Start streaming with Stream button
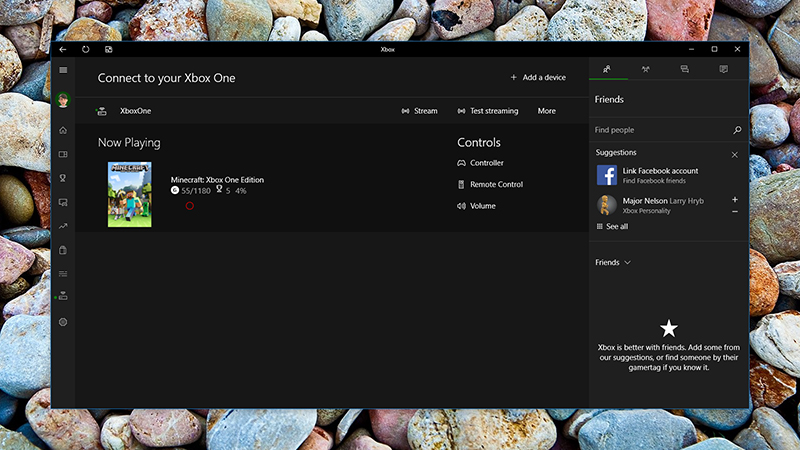 [419, 111]
